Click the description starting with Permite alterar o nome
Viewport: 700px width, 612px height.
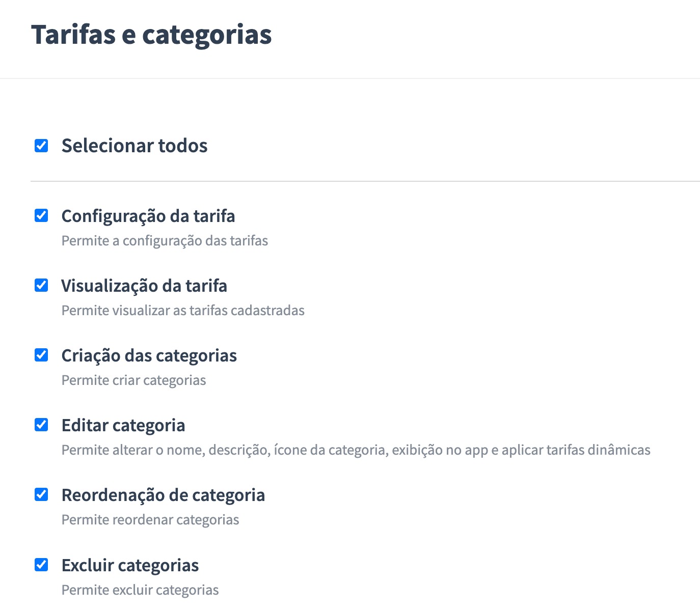(x=356, y=450)
